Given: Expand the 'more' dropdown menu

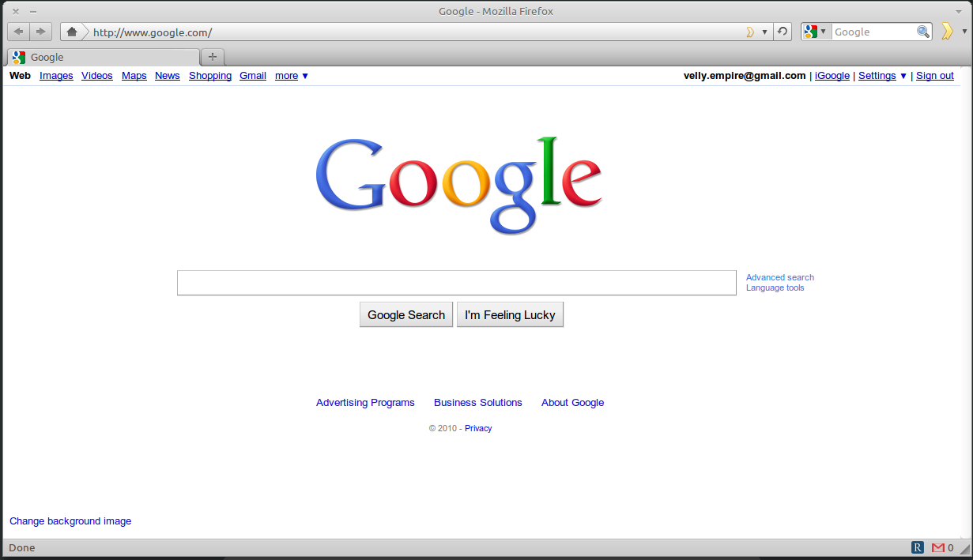Looking at the screenshot, I should pyautogui.click(x=292, y=76).
